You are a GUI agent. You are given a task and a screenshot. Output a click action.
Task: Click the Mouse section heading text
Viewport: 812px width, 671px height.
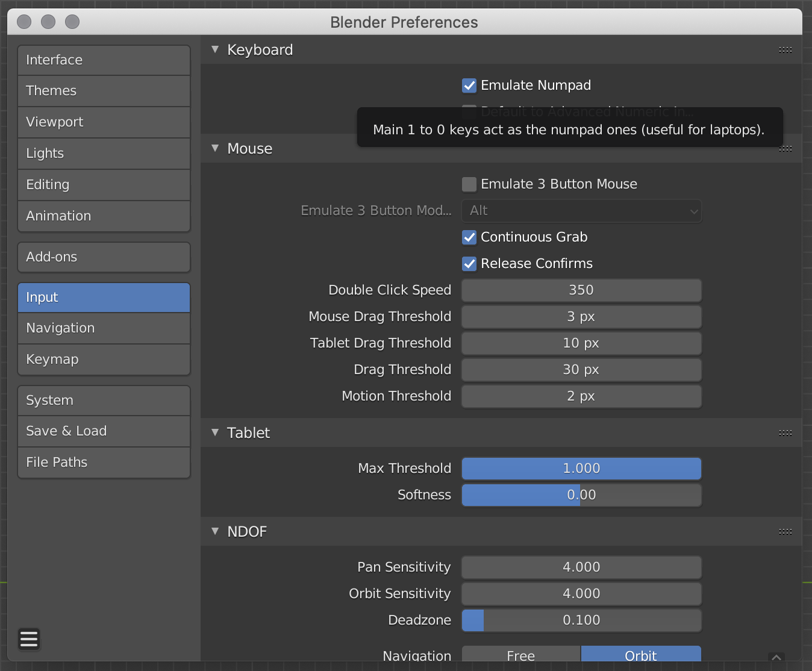(x=250, y=149)
